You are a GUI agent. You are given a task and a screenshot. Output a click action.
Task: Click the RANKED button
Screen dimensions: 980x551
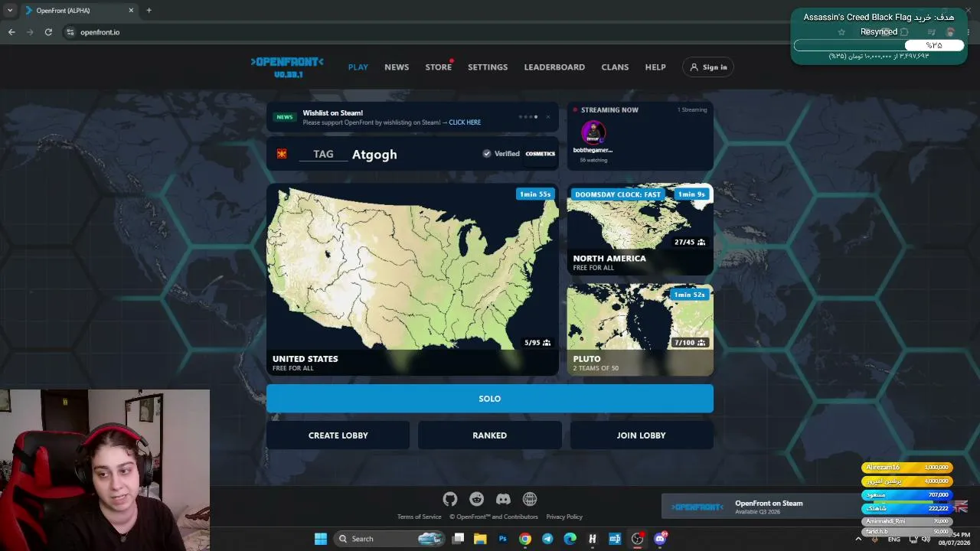tap(490, 435)
